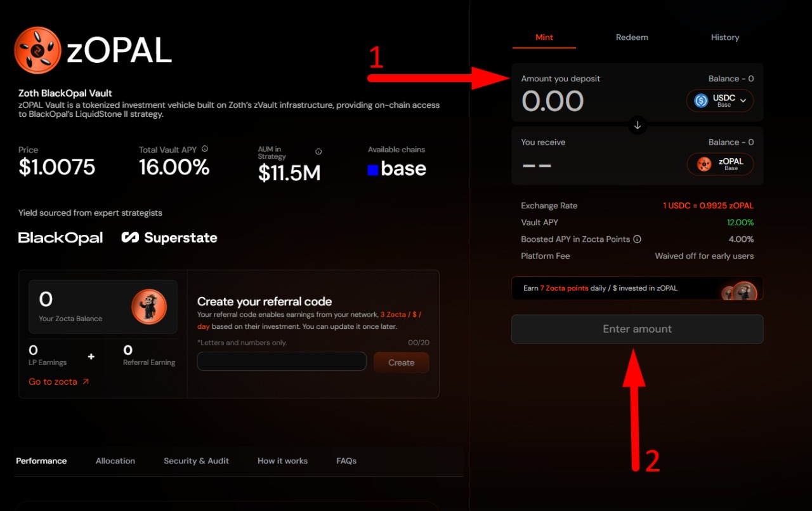Screen dimensions: 812x511
Task: Click the blue base chain square icon
Action: [x=373, y=169]
